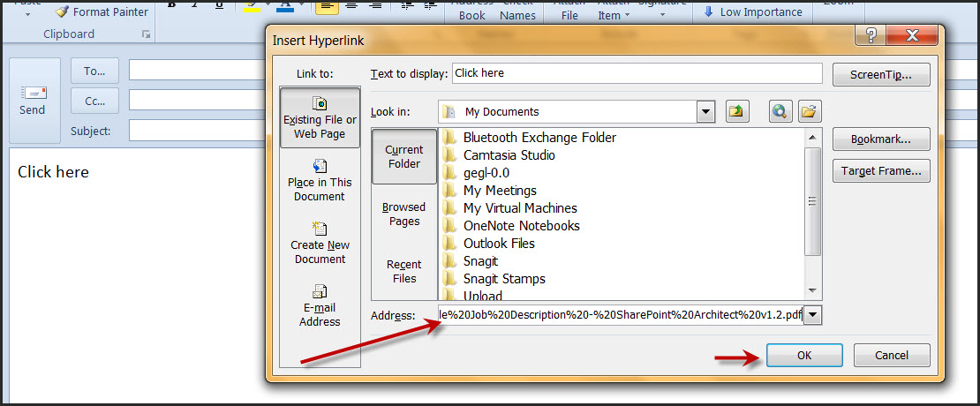Switch to the Browsed Pages tab
The image size is (980, 406).
(x=404, y=214)
